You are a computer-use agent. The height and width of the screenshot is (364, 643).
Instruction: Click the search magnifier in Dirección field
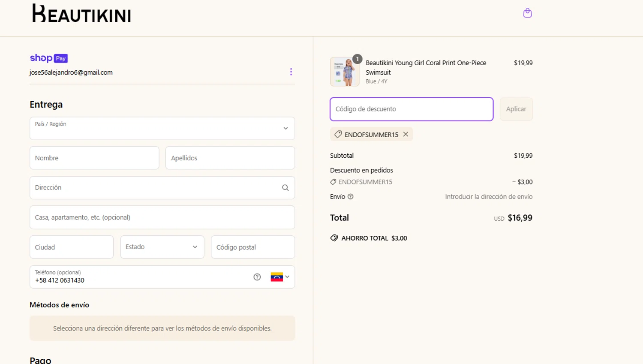[x=285, y=188]
